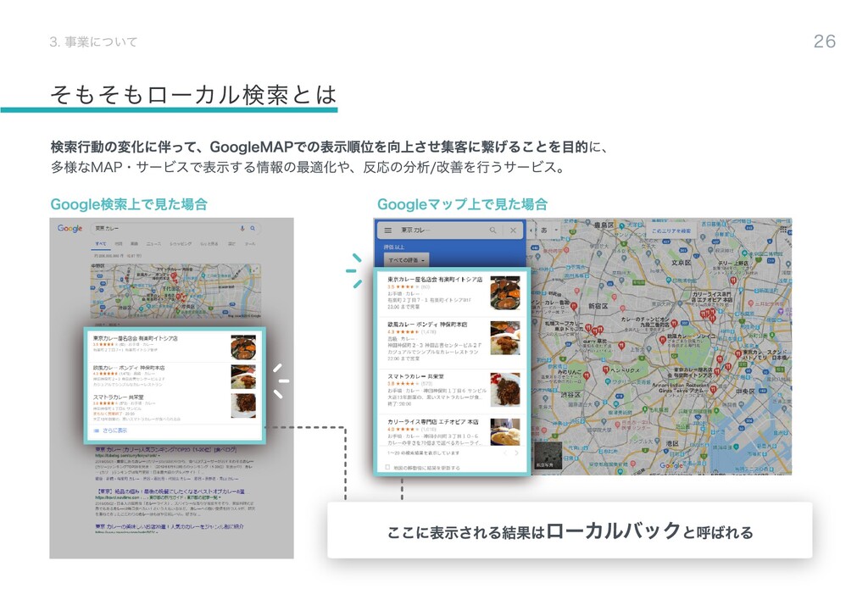The width and height of the screenshot is (868, 600).
Task: Click the slide title そもそもローカル検索とは
Action: pos(193,95)
